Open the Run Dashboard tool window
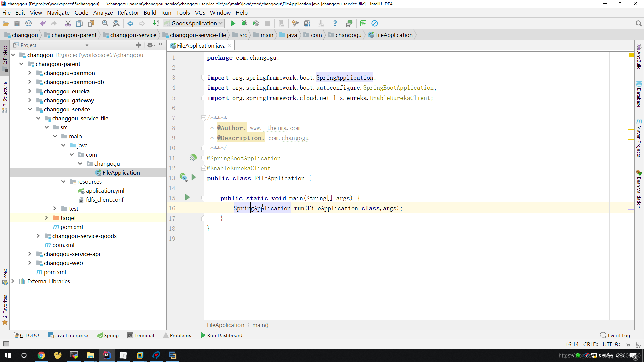 (x=221, y=335)
